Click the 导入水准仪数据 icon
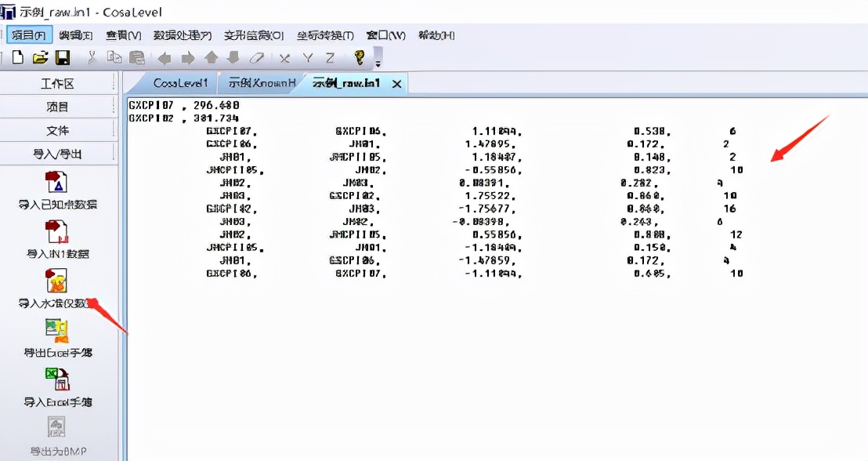Viewport: 868px width, 461px height. pyautogui.click(x=57, y=281)
